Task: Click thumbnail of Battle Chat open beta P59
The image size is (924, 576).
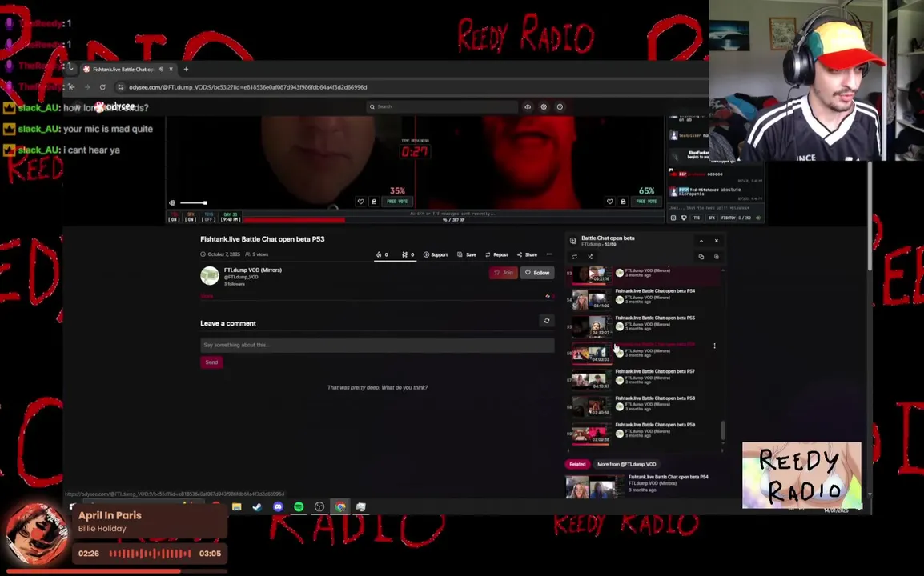Action: (x=592, y=433)
